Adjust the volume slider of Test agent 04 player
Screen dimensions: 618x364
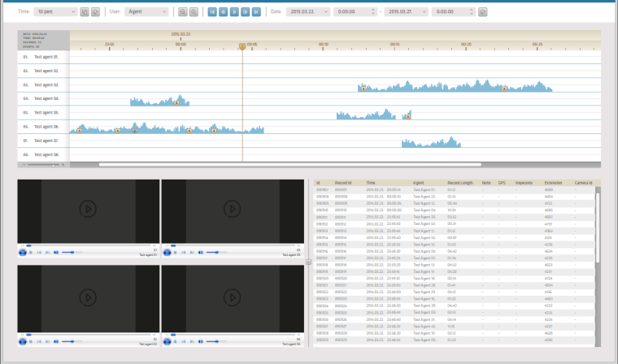pyautogui.click(x=217, y=341)
